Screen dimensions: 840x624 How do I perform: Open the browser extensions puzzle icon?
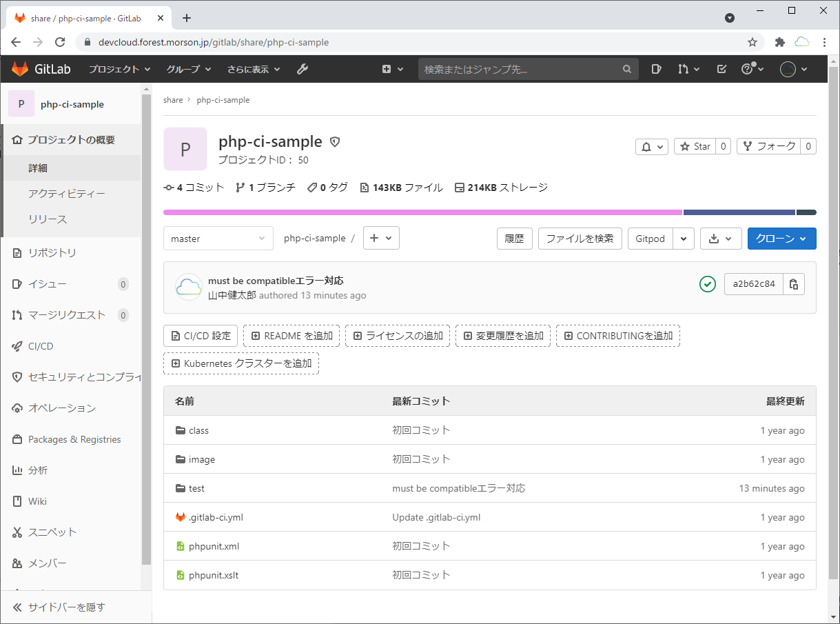click(x=780, y=42)
